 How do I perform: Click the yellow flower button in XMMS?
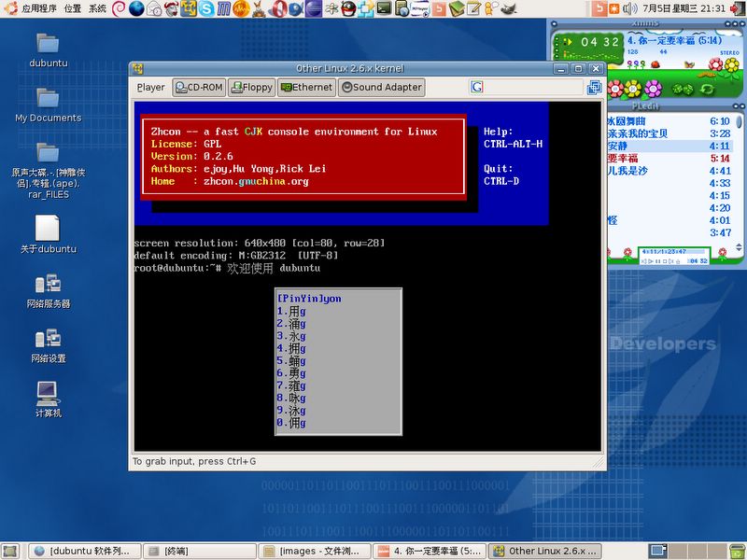point(634,89)
